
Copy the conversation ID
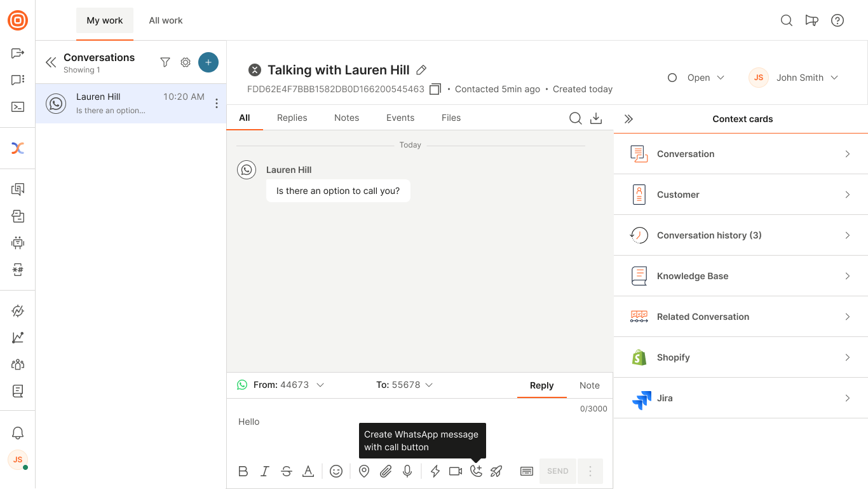pyautogui.click(x=435, y=89)
